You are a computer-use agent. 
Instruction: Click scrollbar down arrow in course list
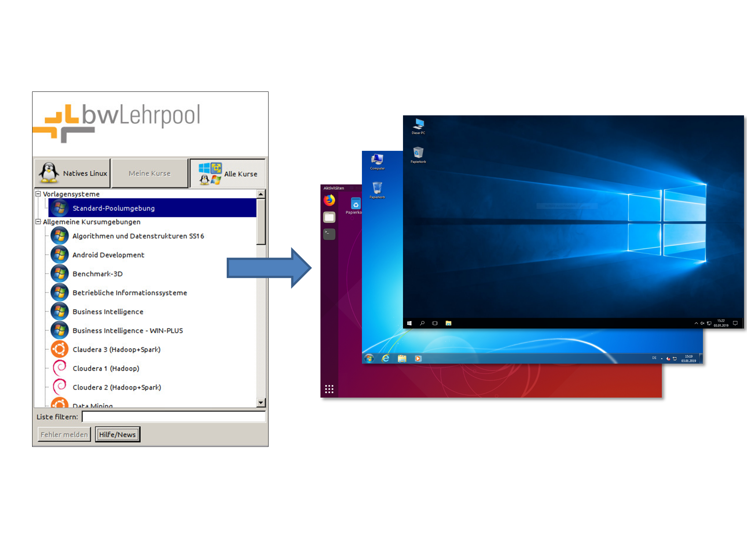coord(261,402)
